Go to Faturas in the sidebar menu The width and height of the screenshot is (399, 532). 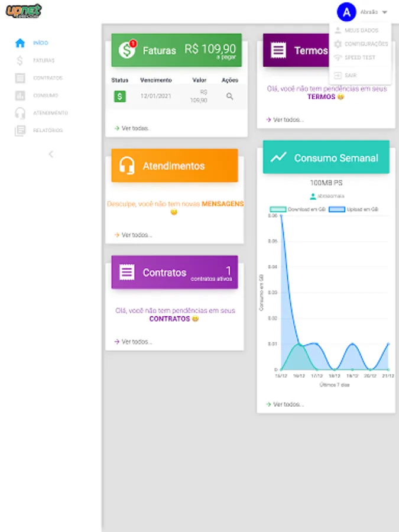pyautogui.click(x=44, y=60)
